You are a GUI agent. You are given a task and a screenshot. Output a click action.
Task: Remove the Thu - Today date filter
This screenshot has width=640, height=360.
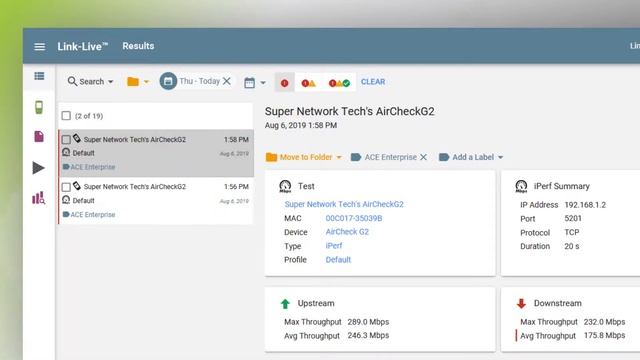tap(227, 81)
